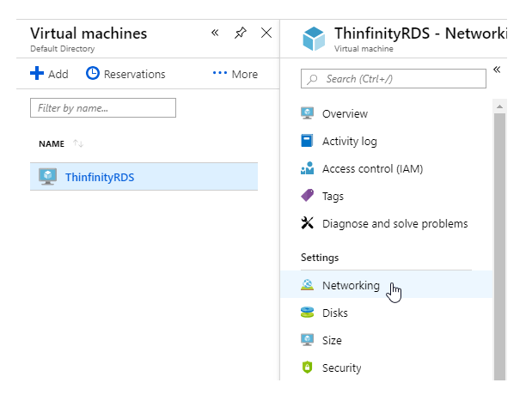Open Diagnose and solve problems
Image resolution: width=532 pixels, height=407 pixels.
[395, 223]
